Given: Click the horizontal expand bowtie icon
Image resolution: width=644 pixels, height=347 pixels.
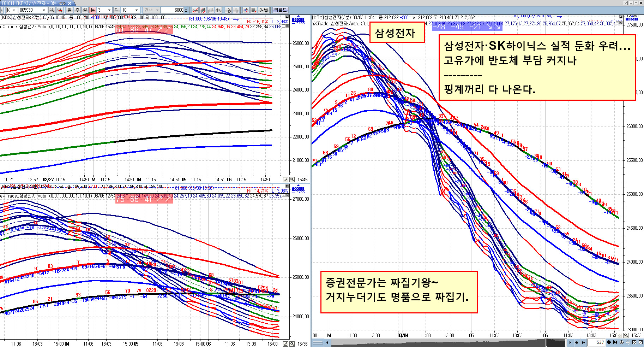Looking at the screenshot, I should (615, 342).
